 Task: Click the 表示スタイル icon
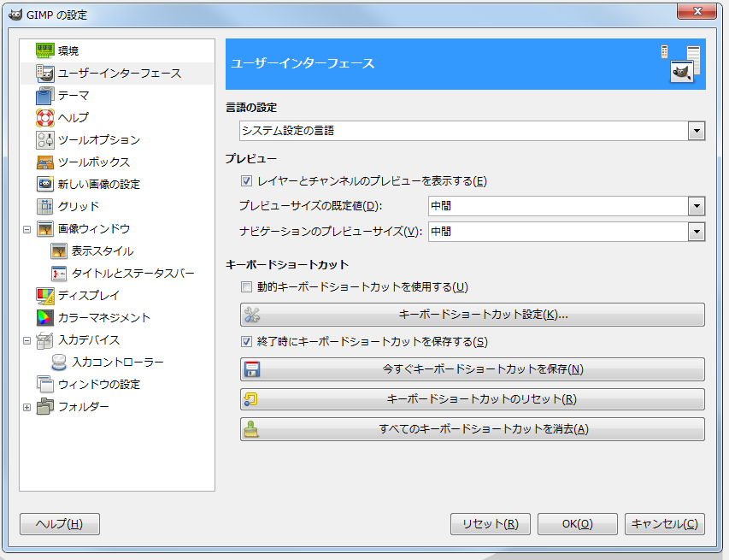[x=59, y=251]
